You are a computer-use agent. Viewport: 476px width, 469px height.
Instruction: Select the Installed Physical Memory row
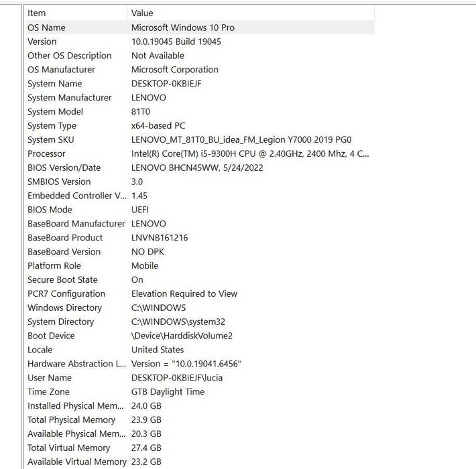click(199, 405)
